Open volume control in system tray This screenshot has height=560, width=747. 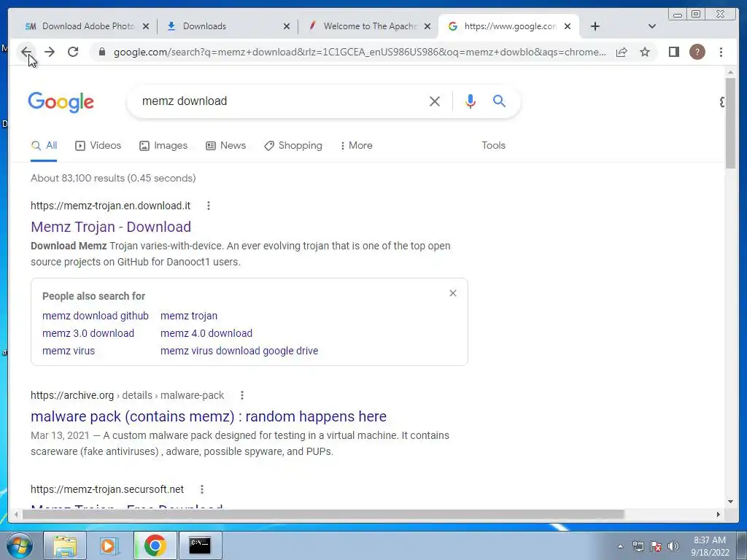(673, 546)
